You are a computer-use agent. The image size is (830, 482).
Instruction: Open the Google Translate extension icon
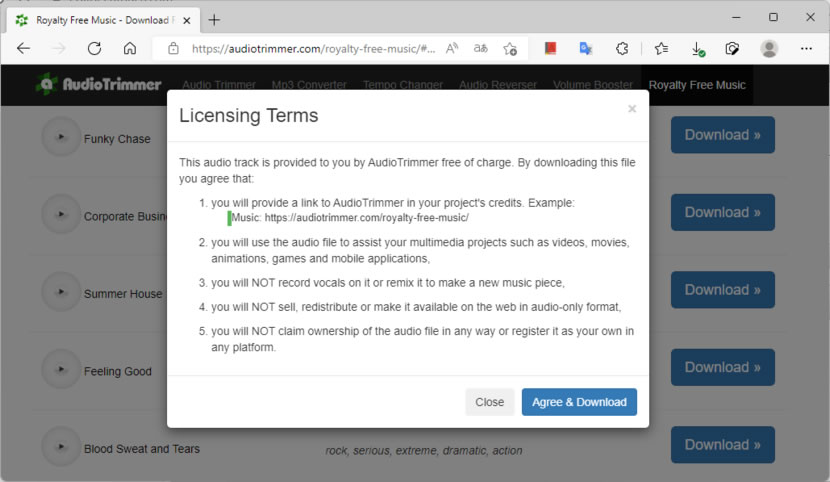tap(585, 49)
